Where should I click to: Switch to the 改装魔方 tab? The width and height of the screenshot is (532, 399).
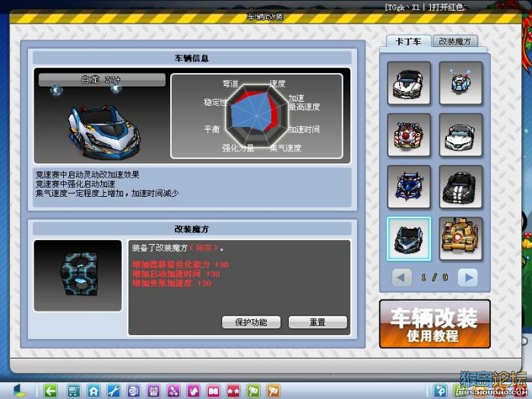pos(455,42)
